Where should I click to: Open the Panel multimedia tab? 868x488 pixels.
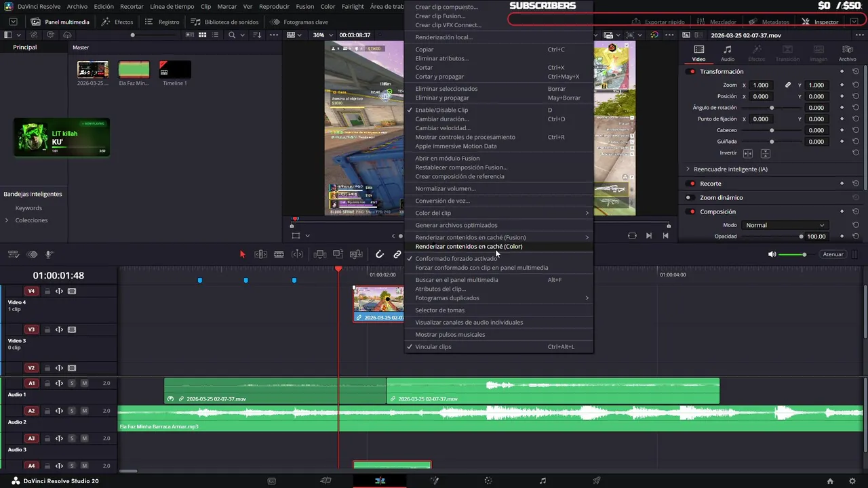pyautogui.click(x=60, y=22)
